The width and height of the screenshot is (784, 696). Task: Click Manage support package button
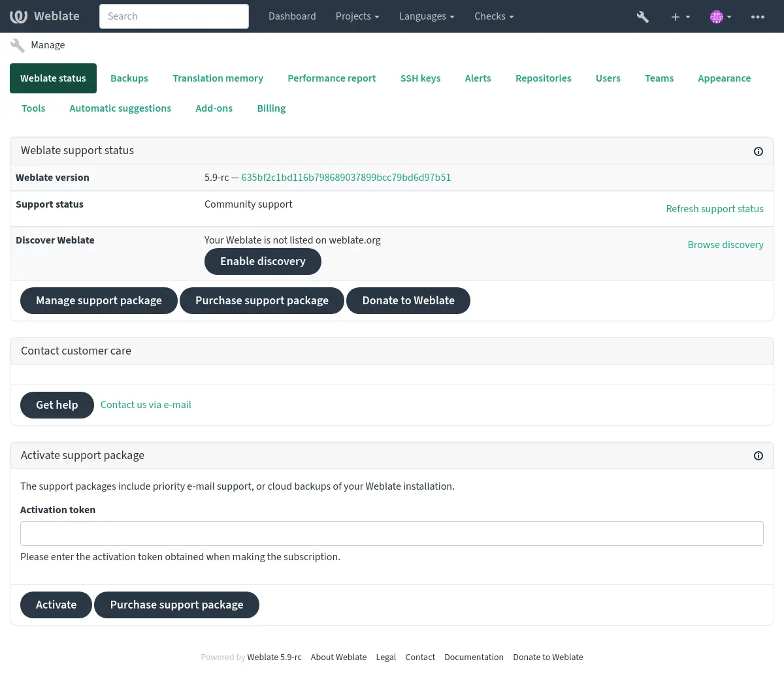tap(99, 301)
